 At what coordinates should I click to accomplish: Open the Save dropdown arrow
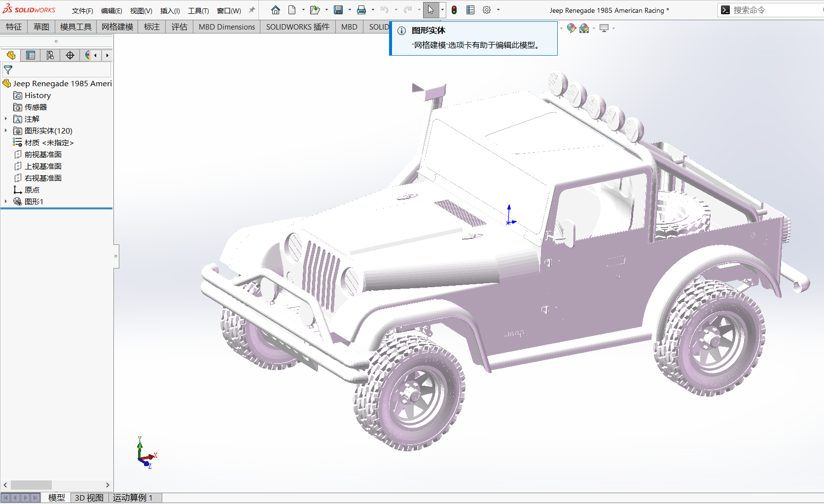pos(350,10)
